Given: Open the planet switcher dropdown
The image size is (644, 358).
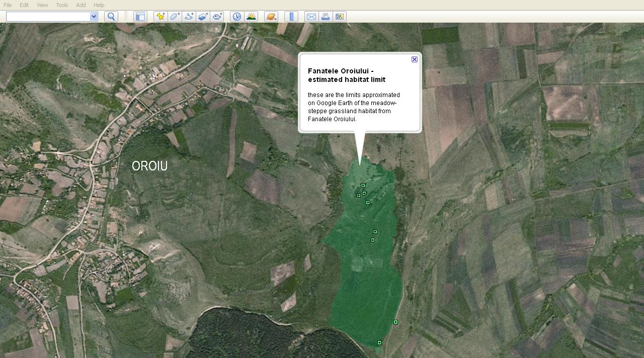Looking at the screenshot, I should pos(271,17).
